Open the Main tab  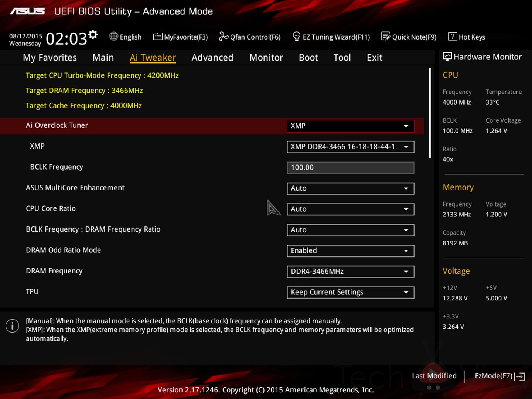coord(103,58)
